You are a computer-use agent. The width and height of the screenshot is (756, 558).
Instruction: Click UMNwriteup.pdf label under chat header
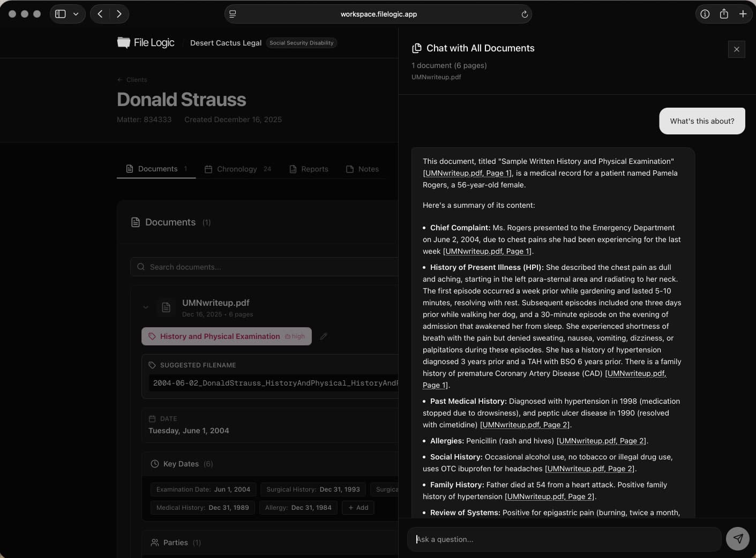436,77
